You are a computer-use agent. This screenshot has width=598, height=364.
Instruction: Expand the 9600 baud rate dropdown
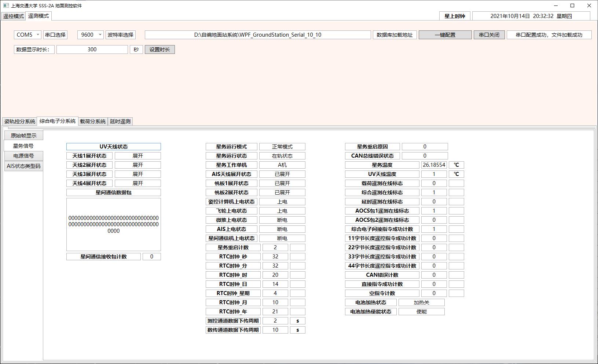[91, 35]
